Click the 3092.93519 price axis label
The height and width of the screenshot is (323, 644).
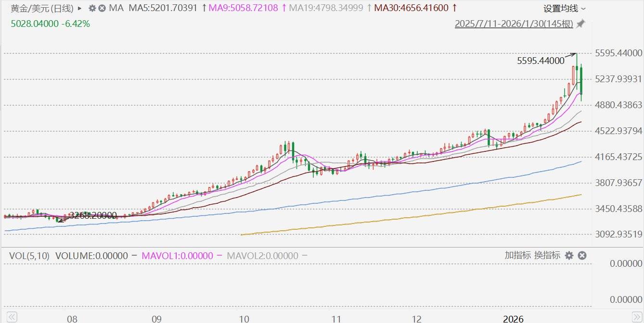618,235
